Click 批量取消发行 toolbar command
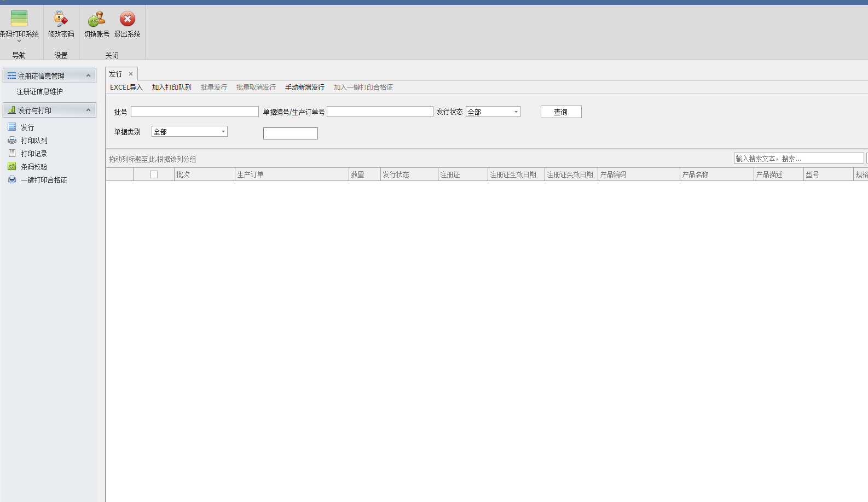 [x=256, y=87]
